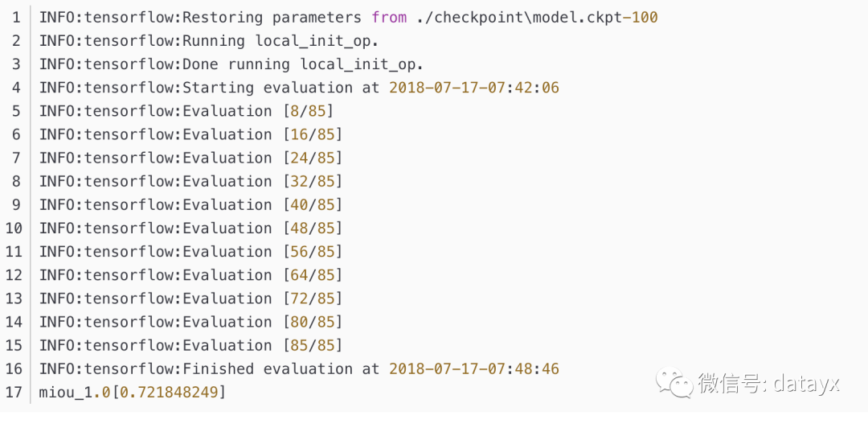
Task: Click the Evaluation [16/85] progress entry
Action: click(x=190, y=134)
